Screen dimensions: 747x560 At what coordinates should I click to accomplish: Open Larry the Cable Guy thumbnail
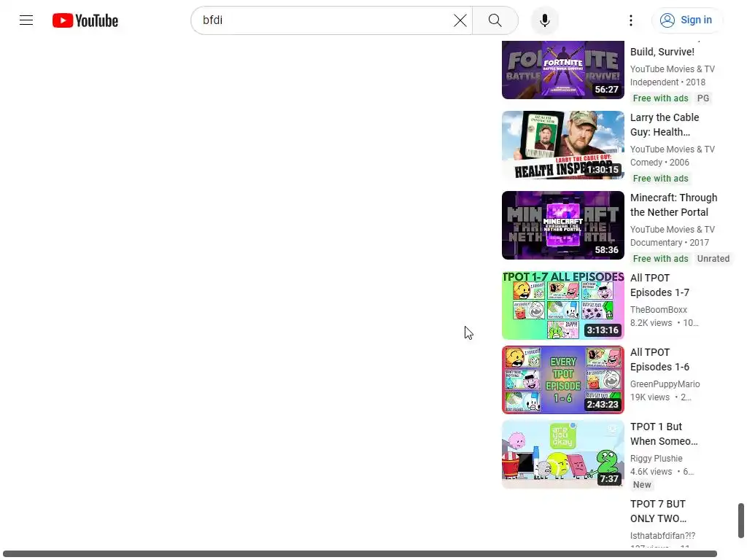[x=562, y=145]
